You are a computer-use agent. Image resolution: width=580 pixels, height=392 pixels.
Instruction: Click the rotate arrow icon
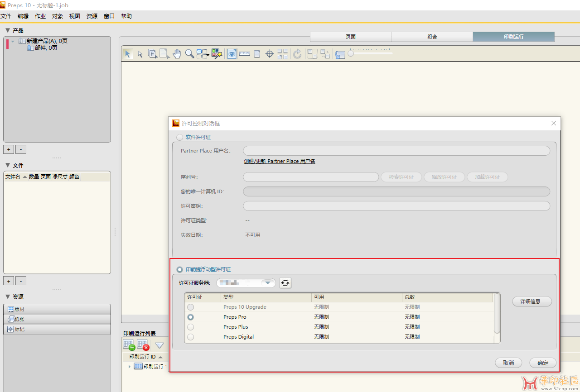(x=297, y=54)
